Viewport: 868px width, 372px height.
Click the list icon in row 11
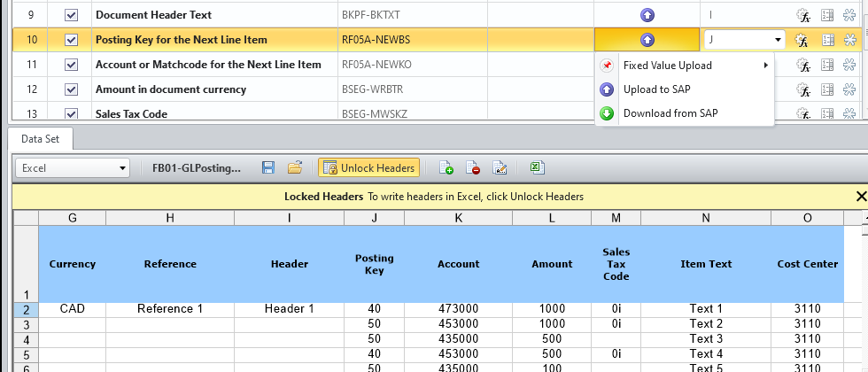828,65
